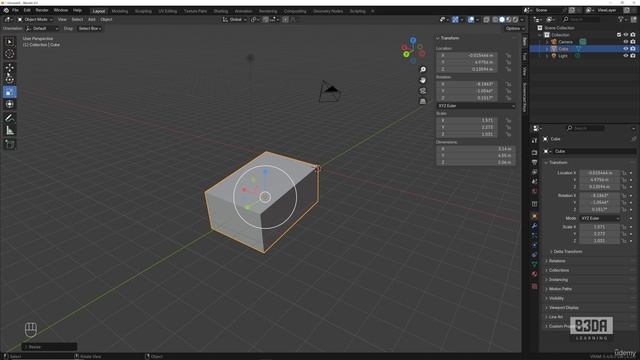Click the pan hand viewport icon
This screenshot has width=640, height=360.
(x=423, y=80)
